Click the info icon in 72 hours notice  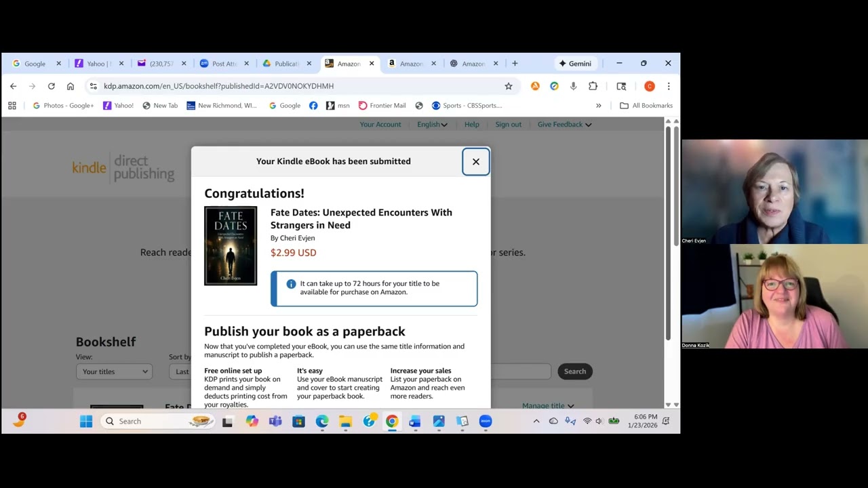coord(291,284)
